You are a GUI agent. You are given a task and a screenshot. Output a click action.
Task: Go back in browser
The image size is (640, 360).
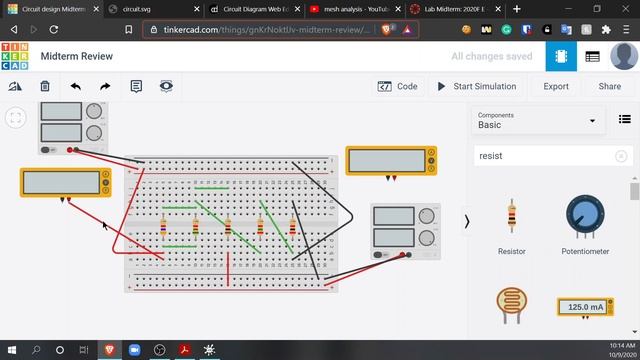(14, 29)
